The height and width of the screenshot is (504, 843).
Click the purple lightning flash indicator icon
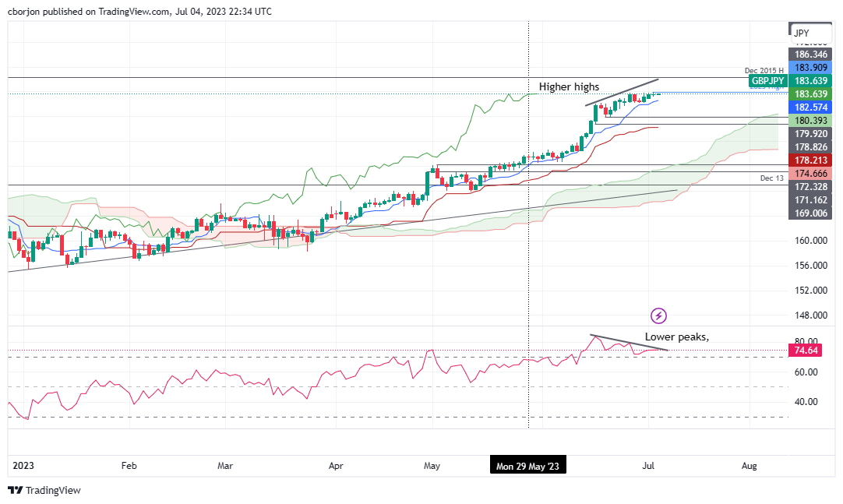[x=658, y=315]
